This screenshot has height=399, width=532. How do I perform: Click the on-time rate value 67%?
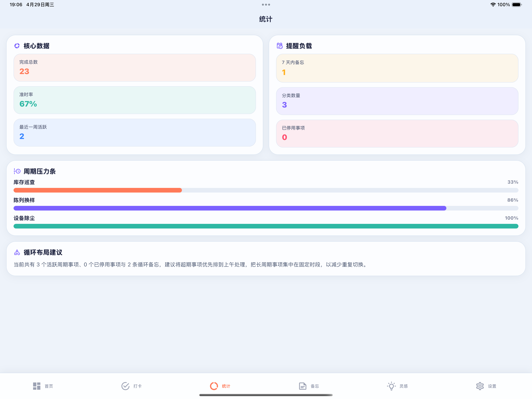[28, 104]
